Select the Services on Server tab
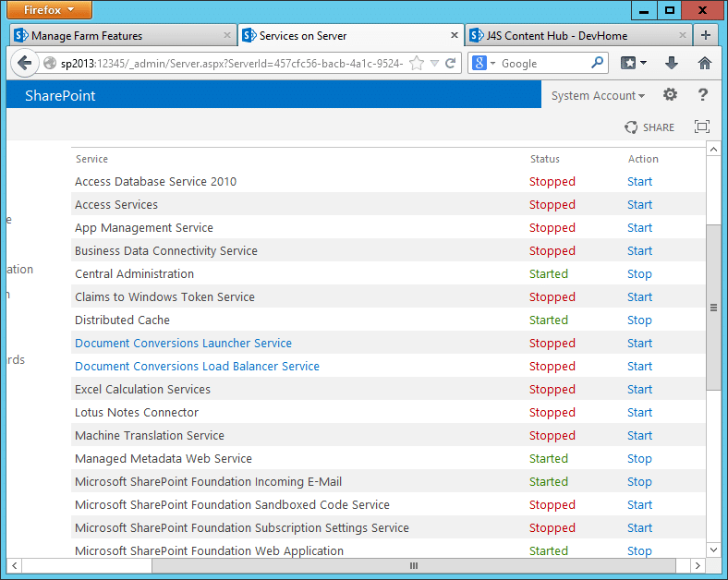The height and width of the screenshot is (580, 728). (350, 35)
